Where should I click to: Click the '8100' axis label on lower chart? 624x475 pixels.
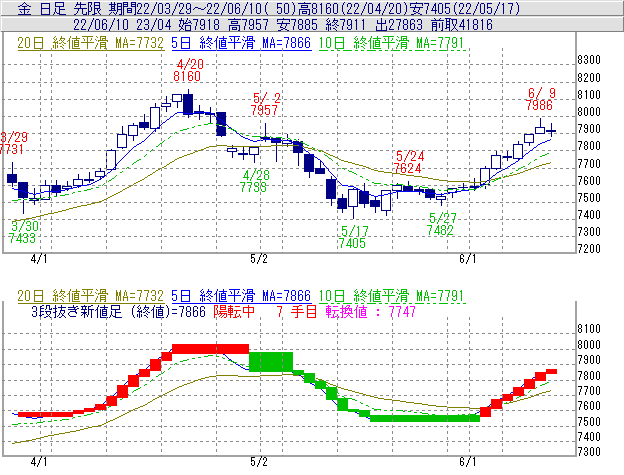[589, 329]
